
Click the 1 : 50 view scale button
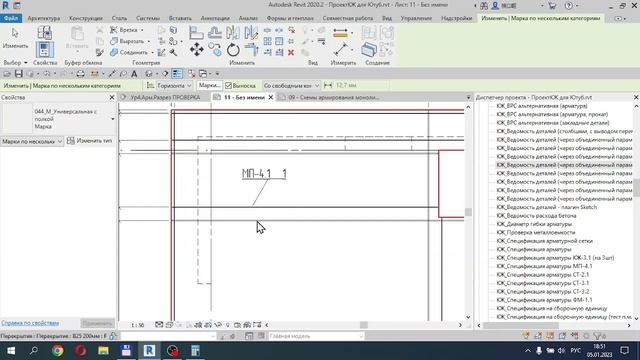coord(138,325)
